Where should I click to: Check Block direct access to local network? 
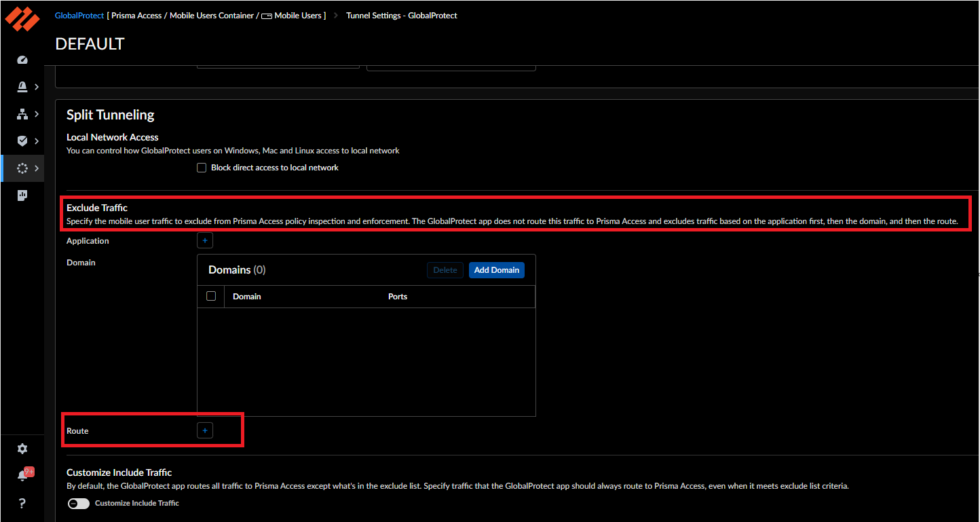(x=202, y=168)
